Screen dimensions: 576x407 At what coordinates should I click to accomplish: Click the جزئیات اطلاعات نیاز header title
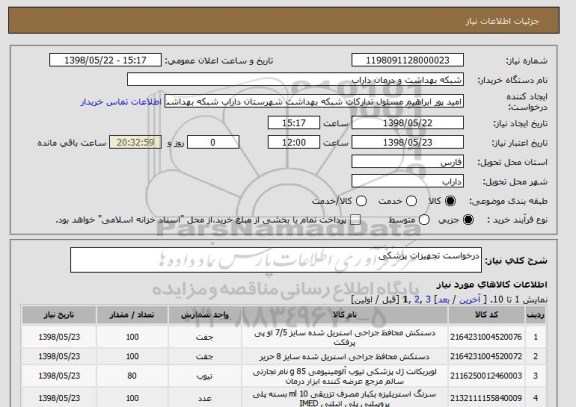click(502, 21)
